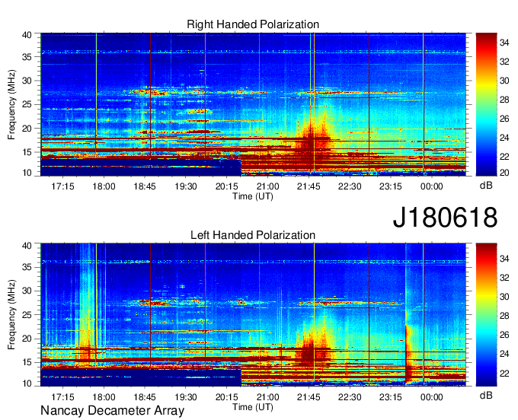Click the 10 MHz tick of Right Handed plot

pyautogui.click(x=27, y=173)
